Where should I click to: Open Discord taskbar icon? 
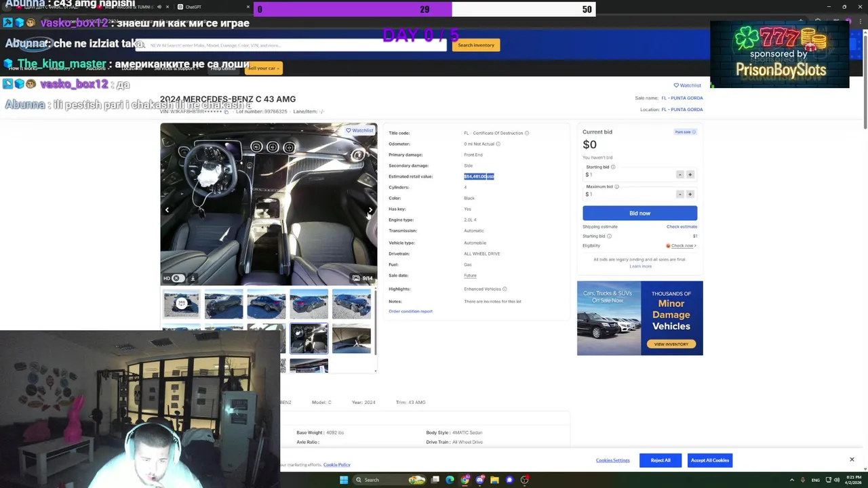[480, 480]
